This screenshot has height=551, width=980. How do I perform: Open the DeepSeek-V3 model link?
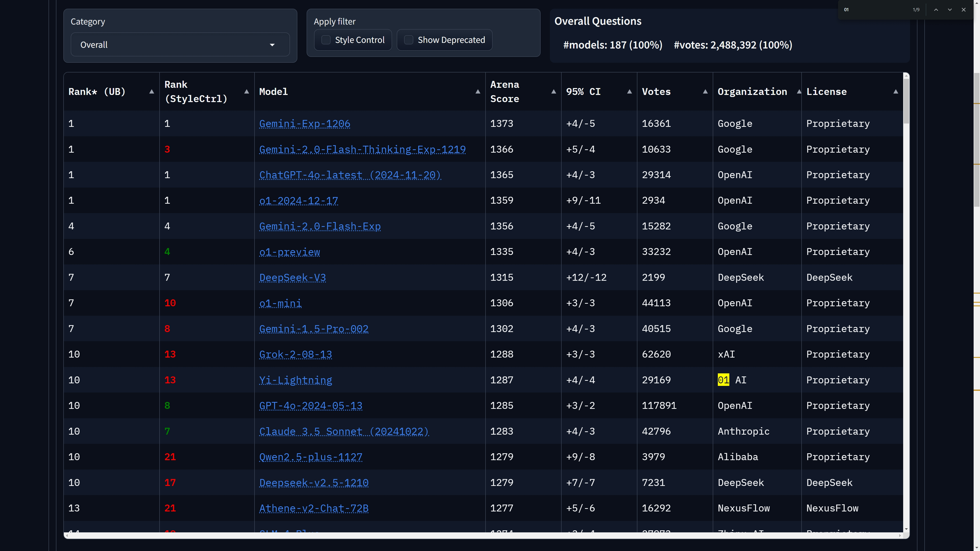pyautogui.click(x=292, y=278)
